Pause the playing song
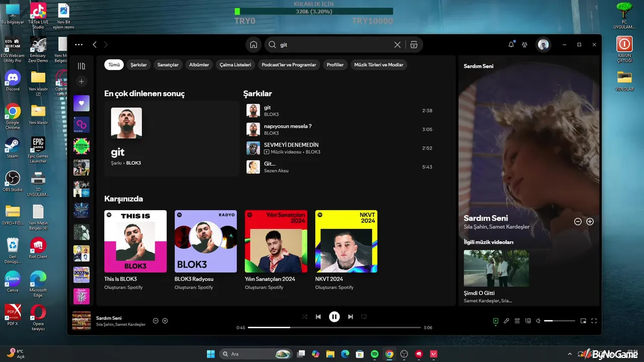The width and height of the screenshot is (644, 362). pos(334,317)
